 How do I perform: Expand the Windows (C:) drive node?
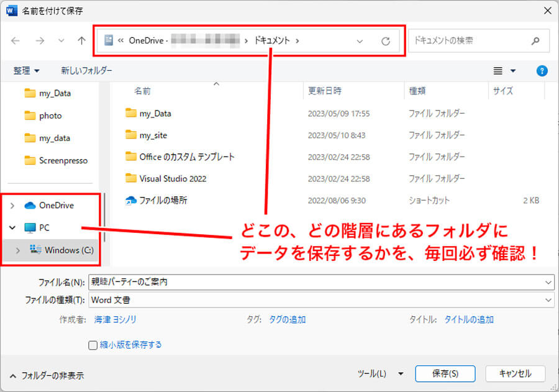point(18,250)
